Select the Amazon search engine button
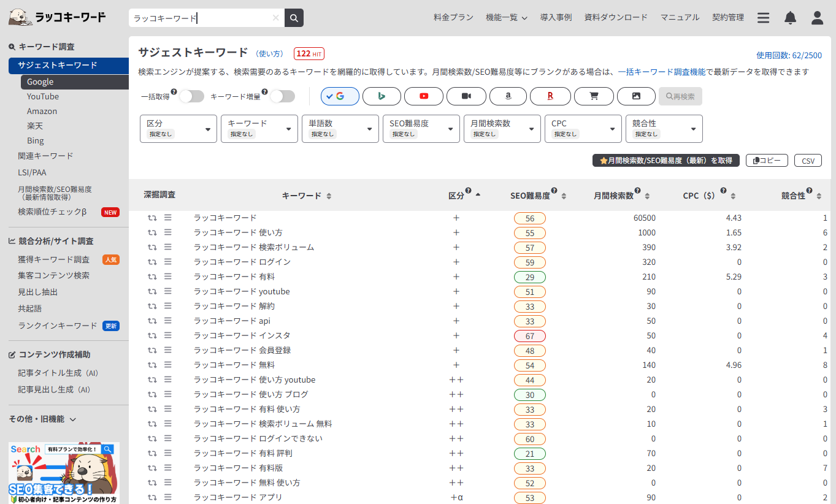The width and height of the screenshot is (836, 504). [508, 96]
